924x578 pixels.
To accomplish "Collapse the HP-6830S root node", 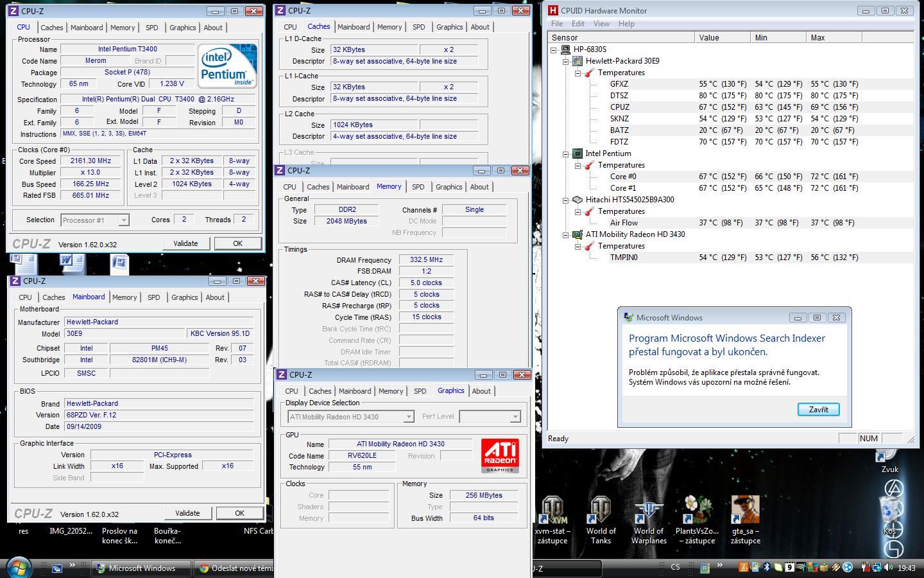I will pos(553,49).
